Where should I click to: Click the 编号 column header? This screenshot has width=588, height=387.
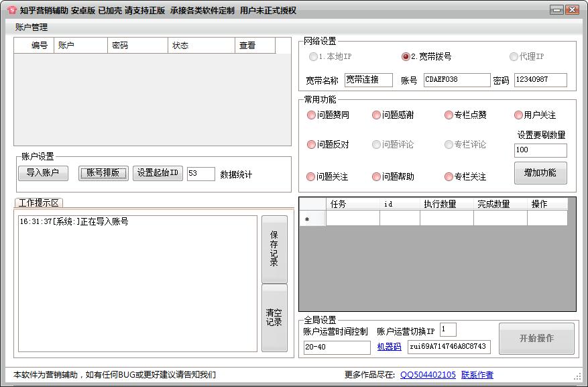coord(34,46)
